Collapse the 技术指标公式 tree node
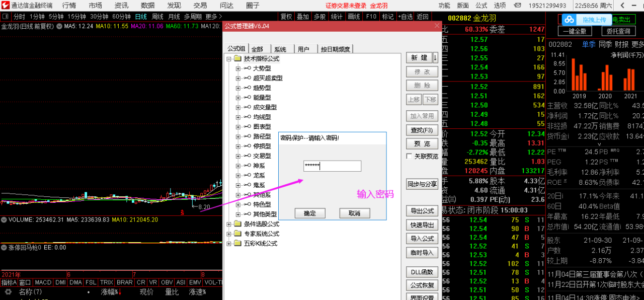Screen dimensions: 644x300 [x=229, y=59]
